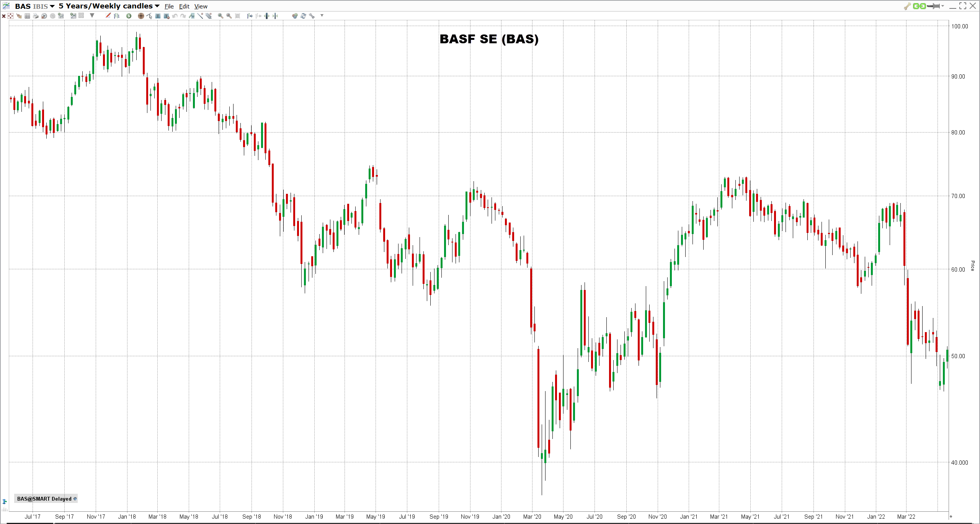Click the chart app icon in title bar
980x524 pixels.
point(6,6)
